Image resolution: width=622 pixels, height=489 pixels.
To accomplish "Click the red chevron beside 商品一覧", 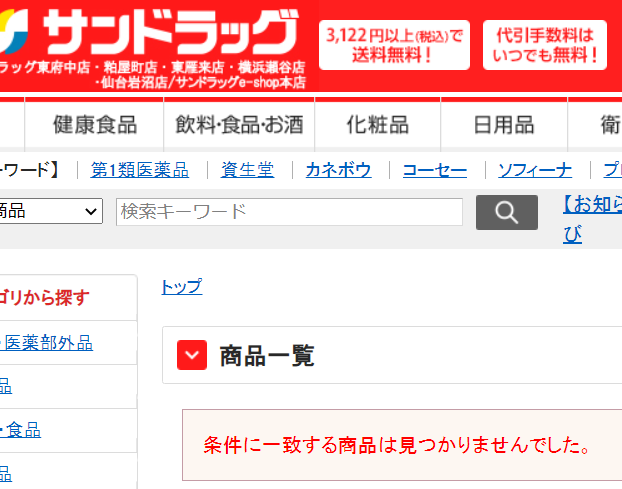I will (192, 355).
